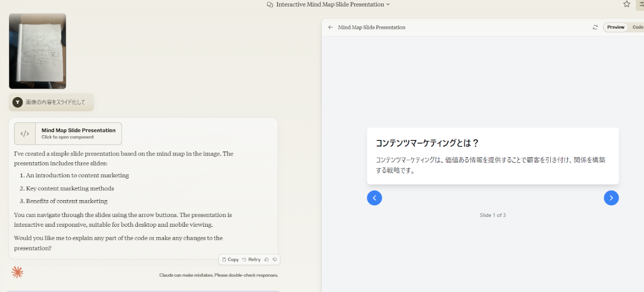Open the uploaded mind map photo thumbnail
The image size is (644, 292).
tap(37, 51)
